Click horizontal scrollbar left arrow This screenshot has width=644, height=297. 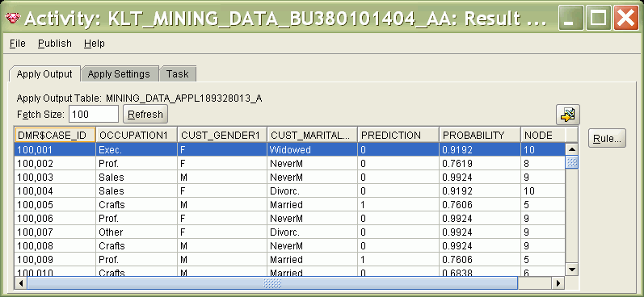click(20, 282)
